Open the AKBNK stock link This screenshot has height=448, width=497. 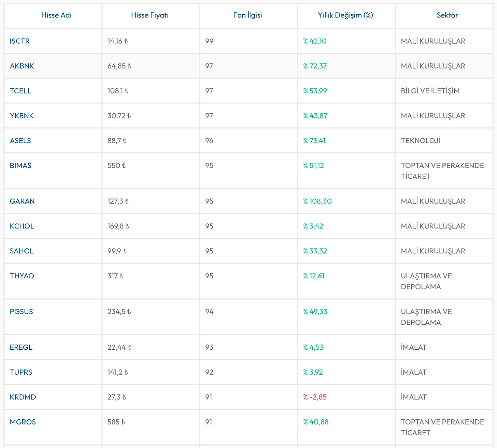(22, 66)
